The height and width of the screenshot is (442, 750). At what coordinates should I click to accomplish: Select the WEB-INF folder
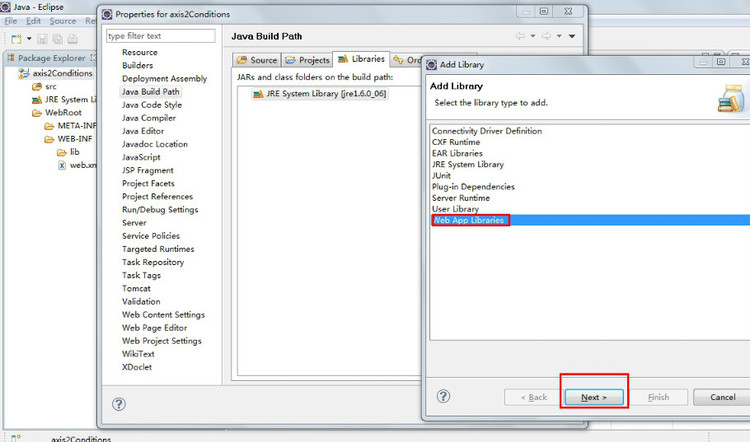tap(75, 139)
